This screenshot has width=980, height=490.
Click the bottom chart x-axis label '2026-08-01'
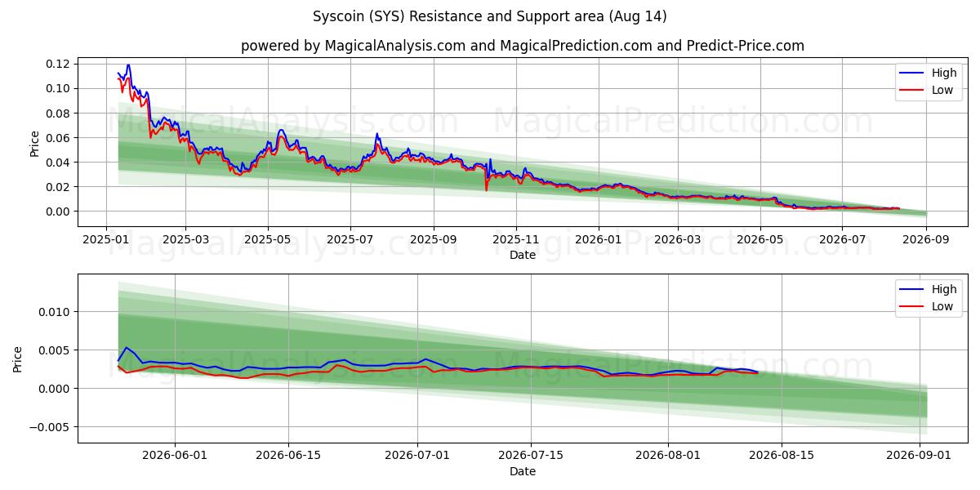[668, 457]
